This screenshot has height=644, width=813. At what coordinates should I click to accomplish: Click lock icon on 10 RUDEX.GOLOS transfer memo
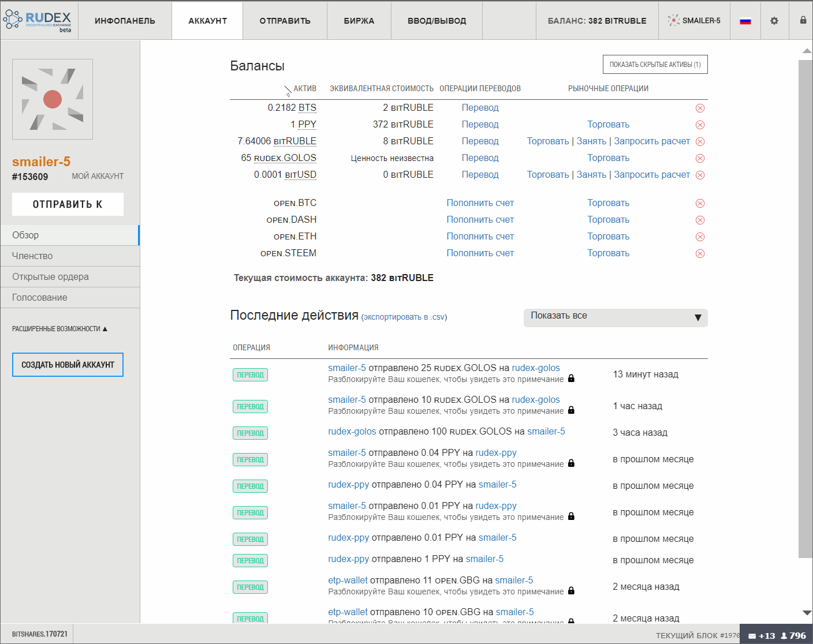click(x=571, y=410)
